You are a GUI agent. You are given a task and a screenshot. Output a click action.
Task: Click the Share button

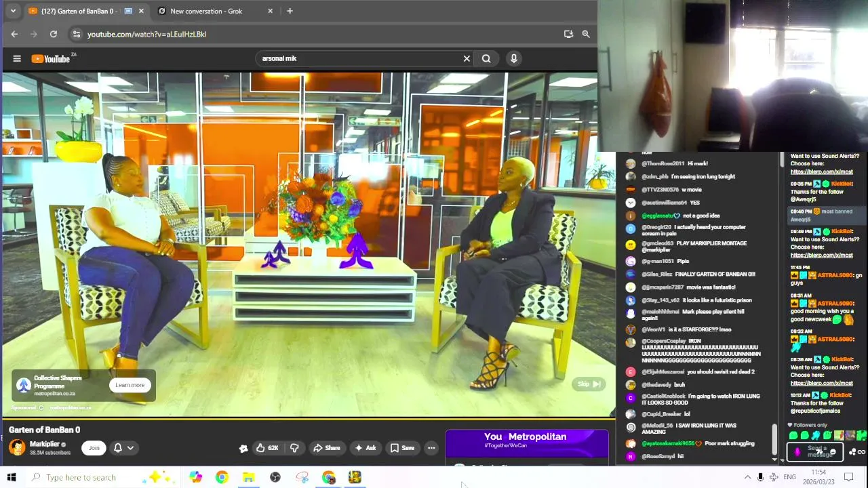coord(326,448)
